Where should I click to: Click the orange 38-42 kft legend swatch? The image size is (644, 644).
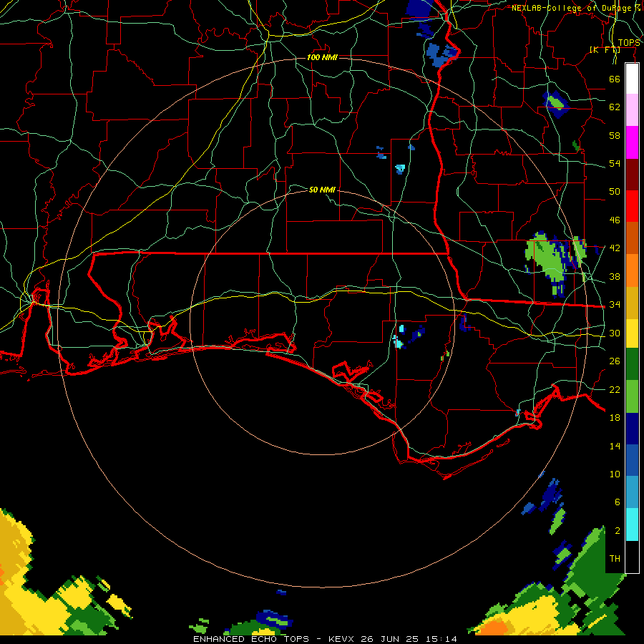632,270
